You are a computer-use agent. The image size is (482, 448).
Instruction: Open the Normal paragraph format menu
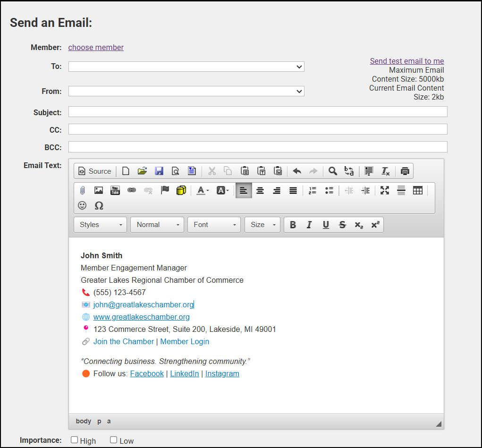pos(157,225)
